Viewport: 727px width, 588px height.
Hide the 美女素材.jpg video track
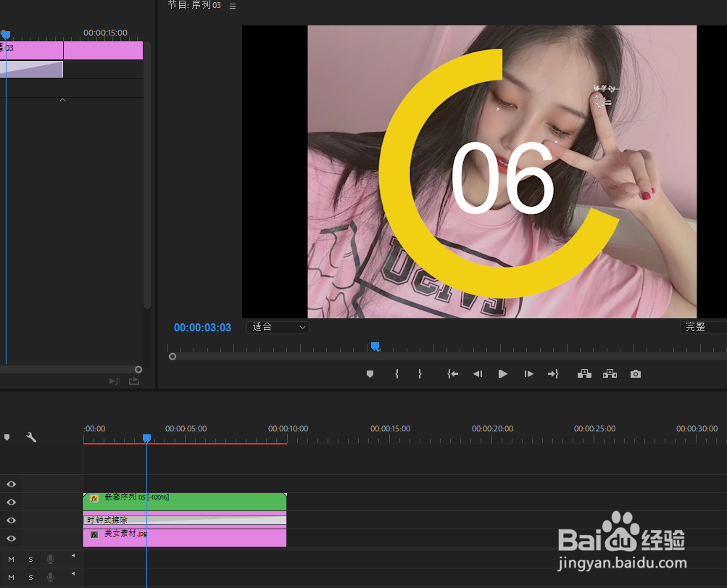pyautogui.click(x=11, y=539)
